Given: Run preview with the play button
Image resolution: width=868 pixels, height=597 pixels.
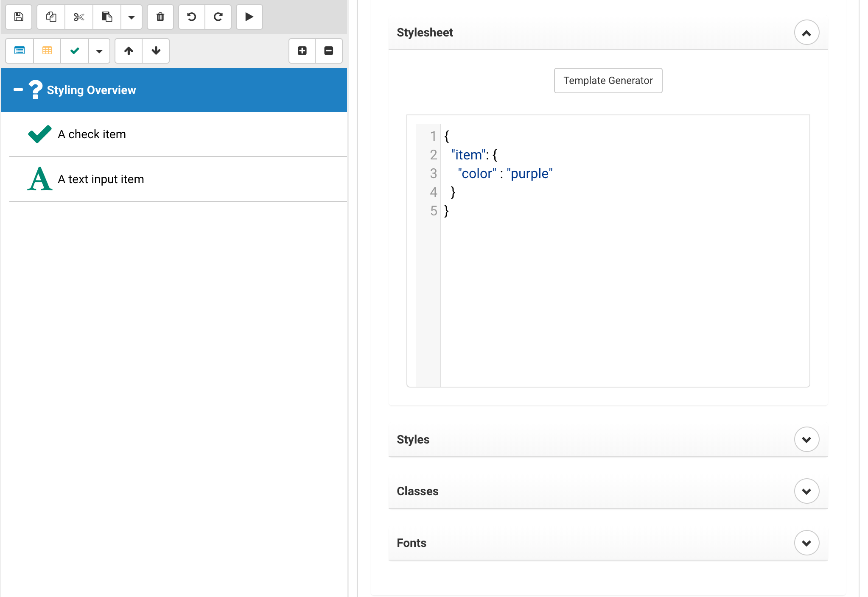Looking at the screenshot, I should tap(249, 17).
